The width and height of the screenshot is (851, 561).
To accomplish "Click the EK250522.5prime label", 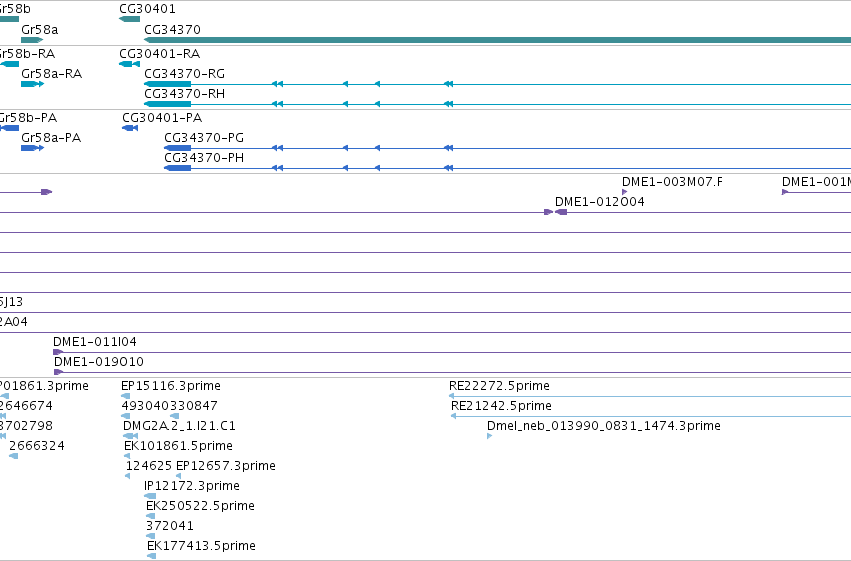I will [x=200, y=505].
